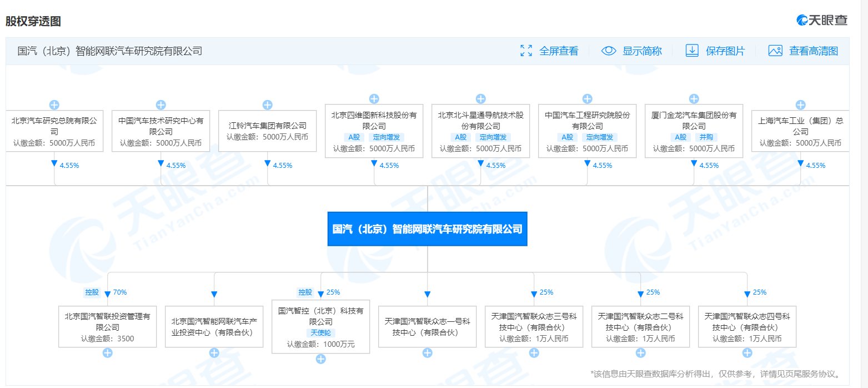
Task: Click the 4.55% stake under 厦门金龙汽车集团
Action: click(x=709, y=165)
